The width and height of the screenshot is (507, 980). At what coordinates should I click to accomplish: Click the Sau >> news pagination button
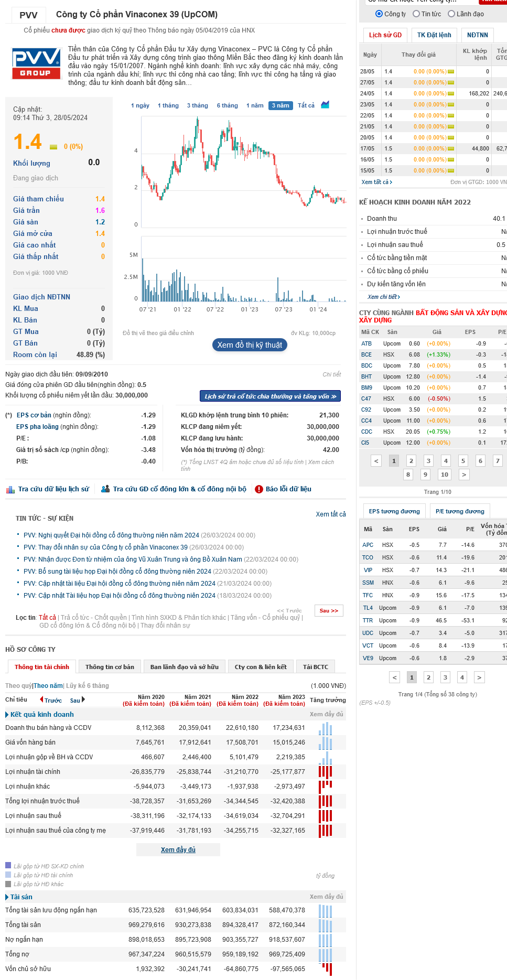[x=329, y=610]
